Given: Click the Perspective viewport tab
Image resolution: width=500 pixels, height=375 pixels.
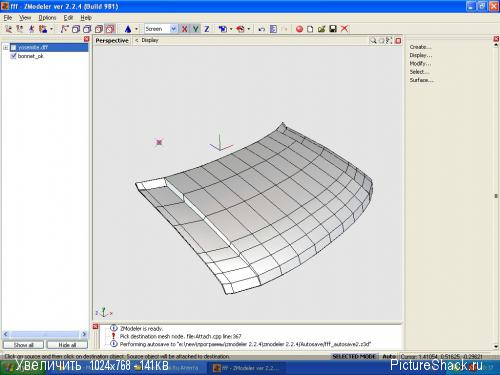Looking at the screenshot, I should (112, 41).
